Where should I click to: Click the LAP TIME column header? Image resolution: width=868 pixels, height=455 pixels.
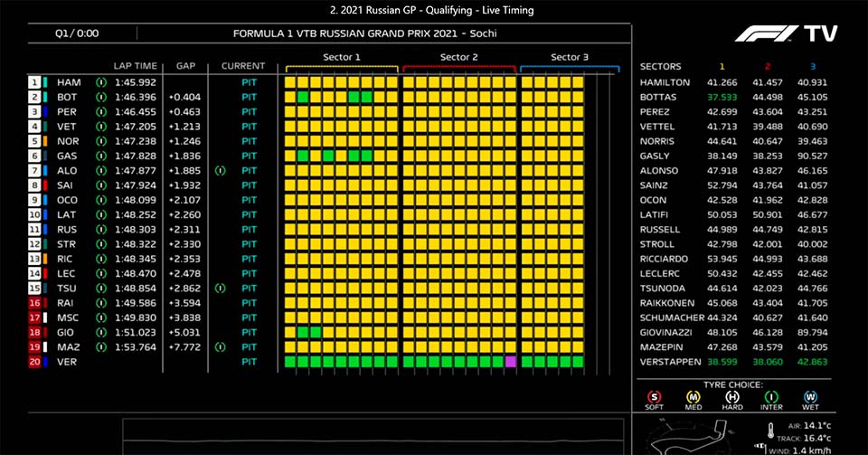[136, 66]
